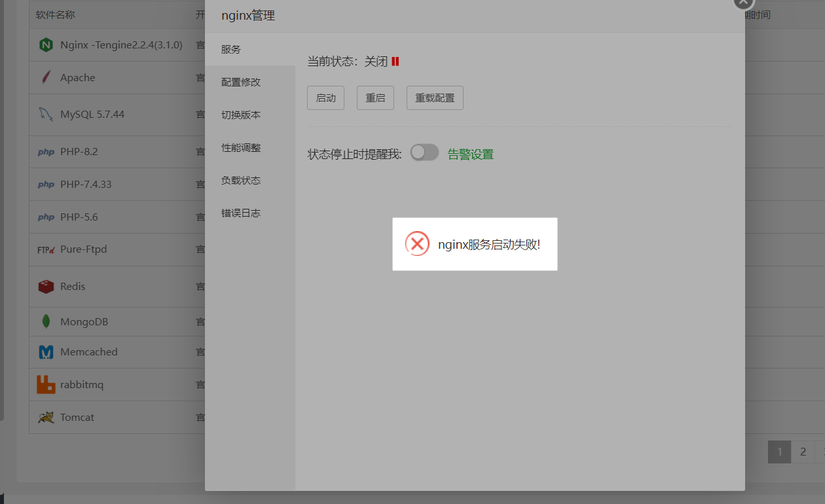The image size is (825, 504).
Task: Click the PHP-7.4.33 php logo icon
Action: pos(46,185)
